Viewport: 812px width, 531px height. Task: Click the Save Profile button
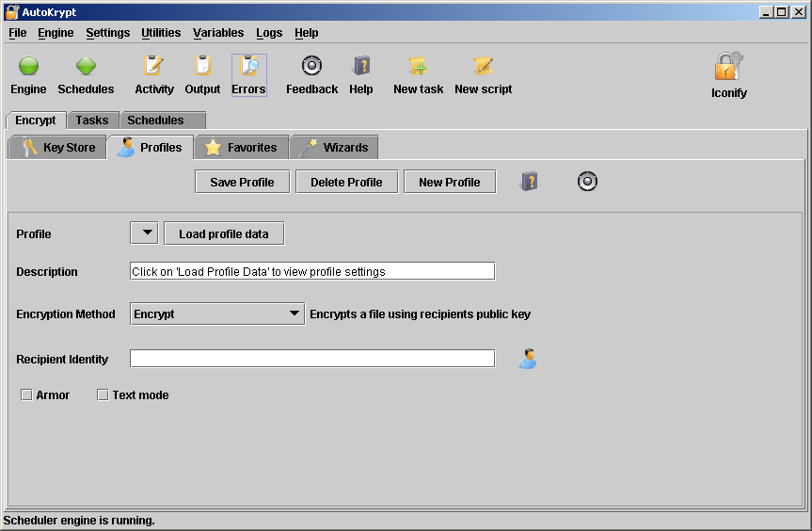(x=243, y=182)
